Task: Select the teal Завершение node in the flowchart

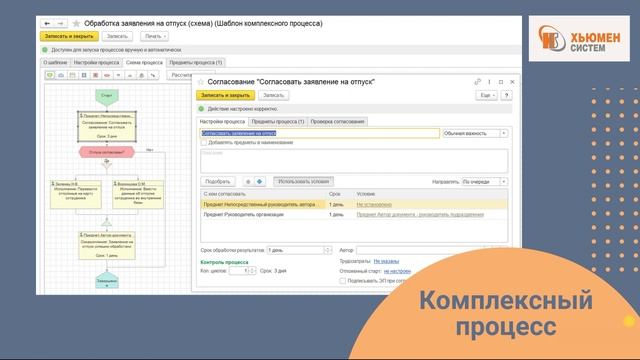Action: [107, 281]
